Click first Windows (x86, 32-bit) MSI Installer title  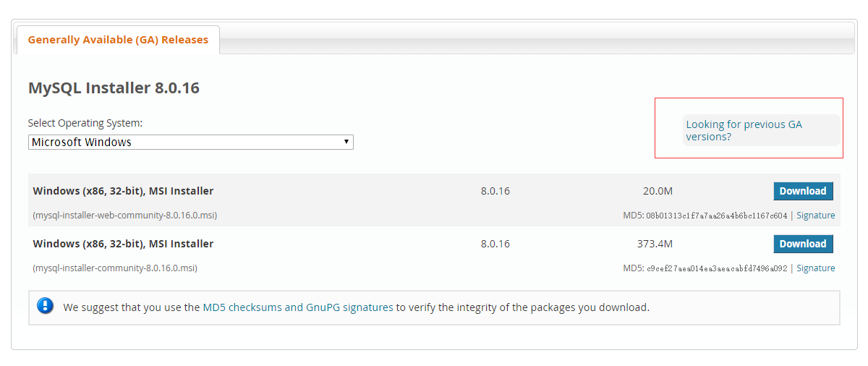pos(123,191)
